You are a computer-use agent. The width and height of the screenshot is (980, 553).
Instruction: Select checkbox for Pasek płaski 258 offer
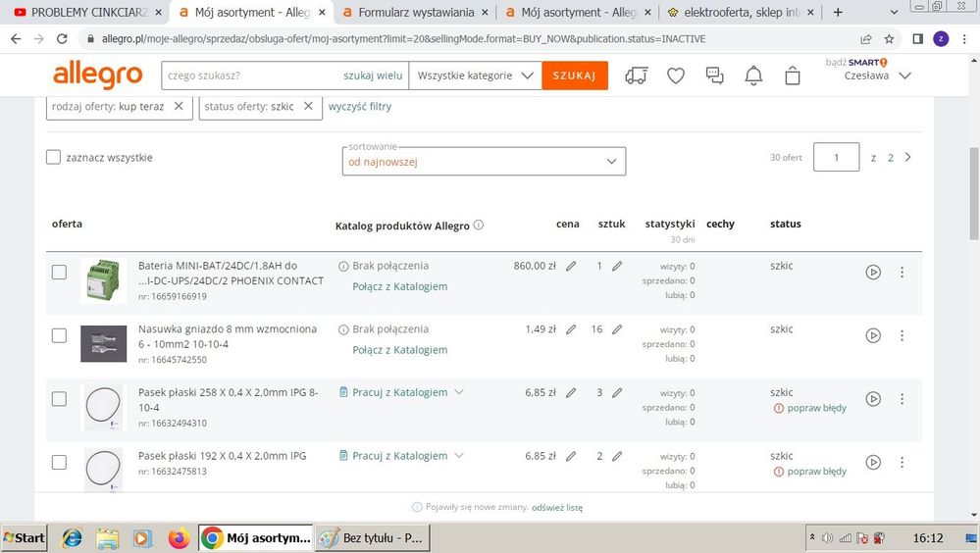pyautogui.click(x=59, y=399)
